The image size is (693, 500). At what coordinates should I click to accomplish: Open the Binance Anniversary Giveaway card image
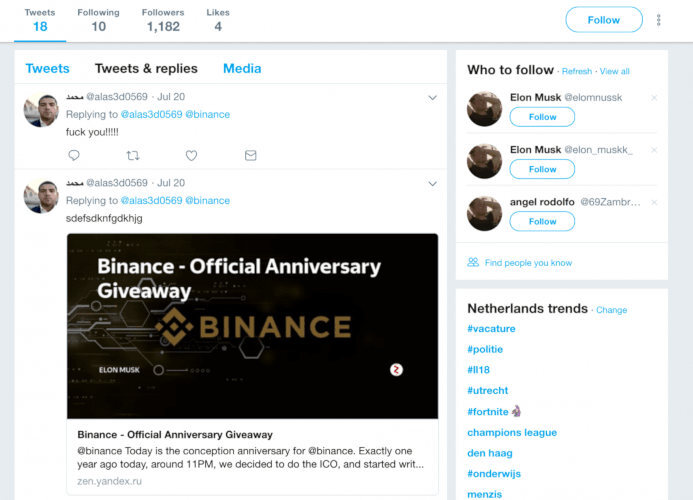252,326
